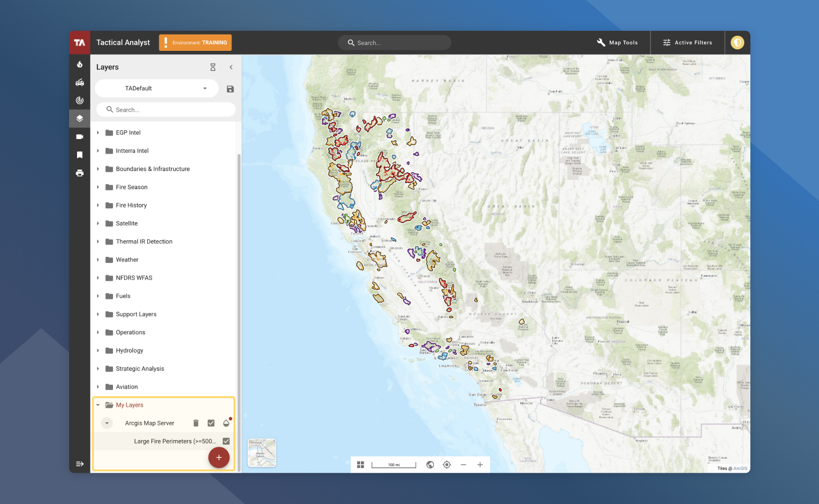Open the bookmarks panel icon
Screen dimensions: 819x504
click(79, 154)
